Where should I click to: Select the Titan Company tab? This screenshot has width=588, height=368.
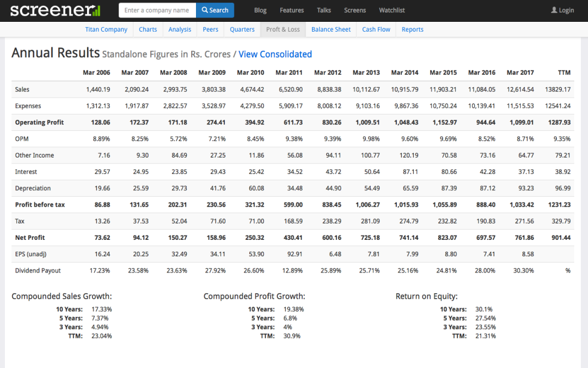pos(106,29)
